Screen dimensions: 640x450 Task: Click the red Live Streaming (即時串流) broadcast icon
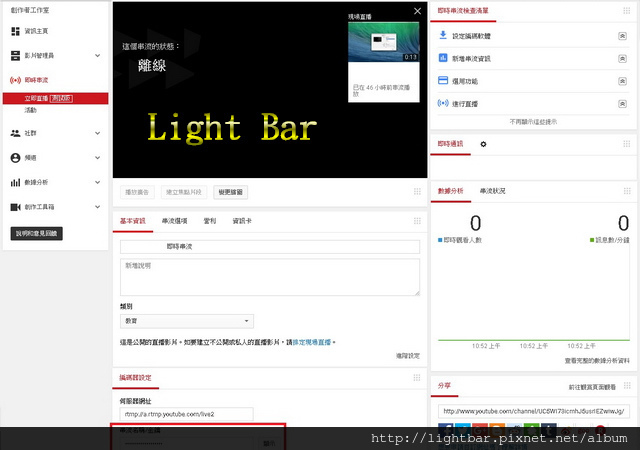point(15,80)
